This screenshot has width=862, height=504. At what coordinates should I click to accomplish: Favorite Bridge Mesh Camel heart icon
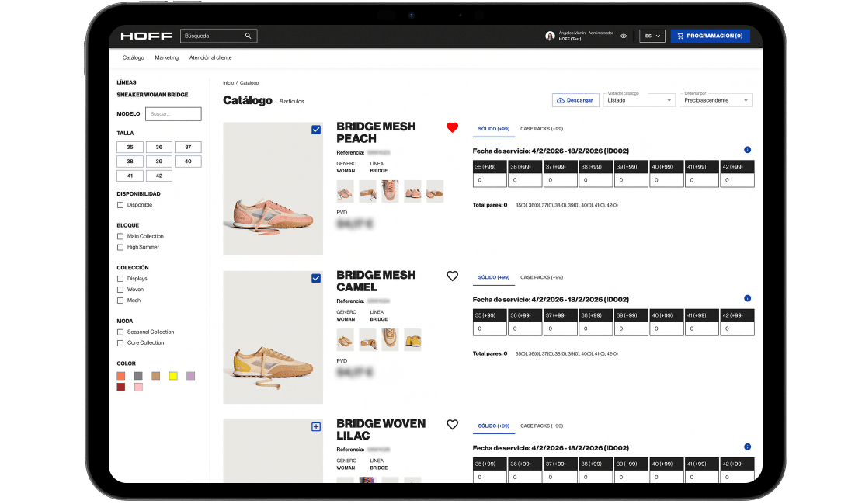point(453,276)
